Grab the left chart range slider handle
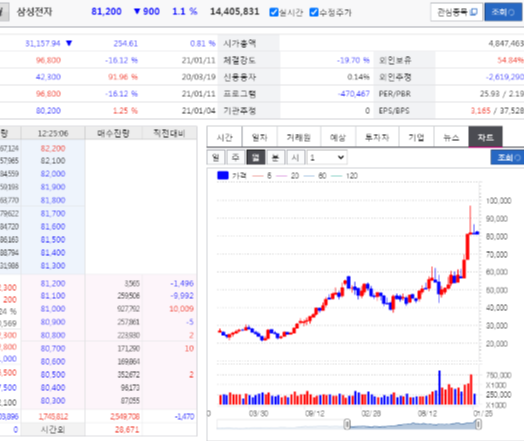The width and height of the screenshot is (524, 441). coord(347,424)
